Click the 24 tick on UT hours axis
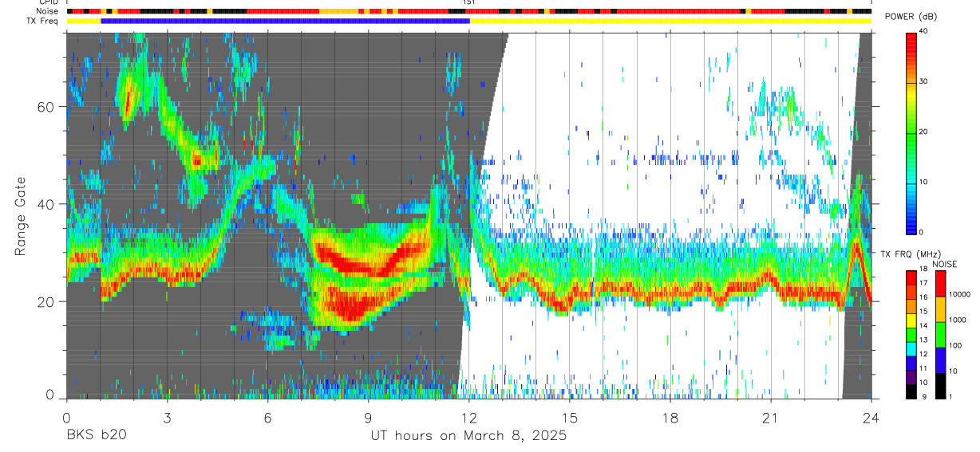Screen dimensions: 980x452 click(x=871, y=417)
